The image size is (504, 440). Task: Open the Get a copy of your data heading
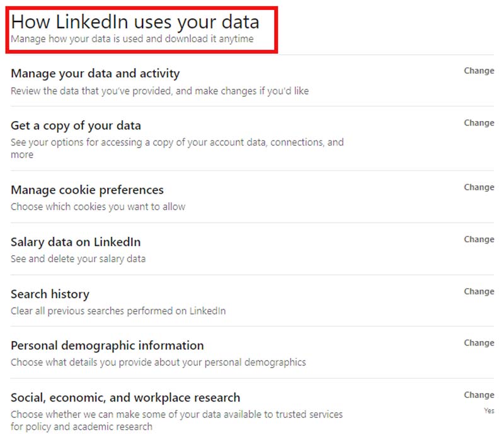click(x=76, y=125)
